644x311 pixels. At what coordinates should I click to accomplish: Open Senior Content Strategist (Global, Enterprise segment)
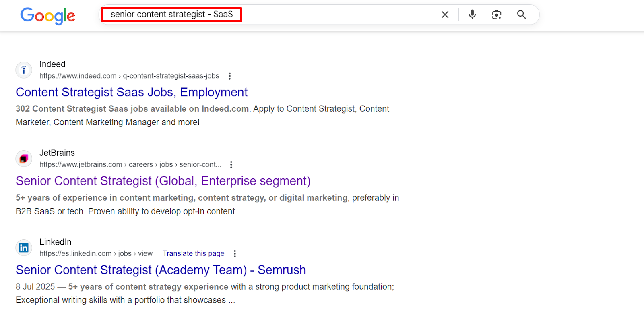(163, 181)
